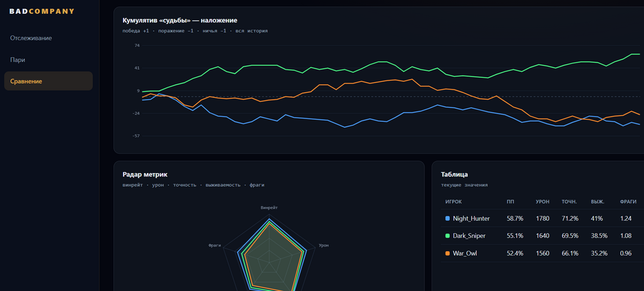Screen dimensions: 644x291
Task: Click the 52.4% winrate value
Action: [x=515, y=254]
